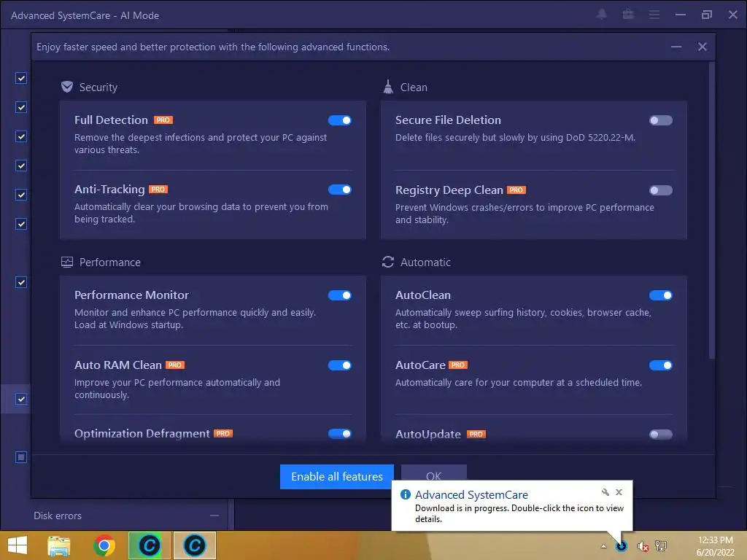Image resolution: width=747 pixels, height=560 pixels.
Task: Uncheck the third sidebar checkbox
Action: (x=21, y=136)
